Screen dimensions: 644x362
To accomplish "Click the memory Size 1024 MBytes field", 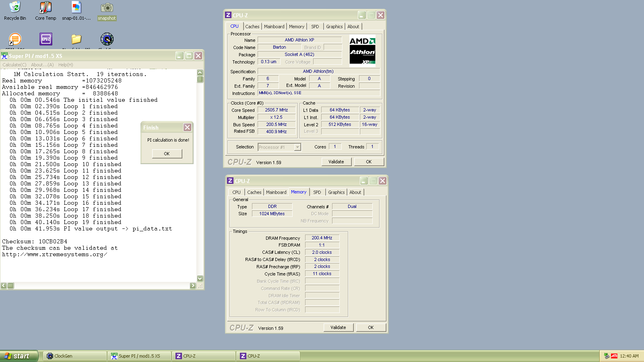I will (272, 214).
